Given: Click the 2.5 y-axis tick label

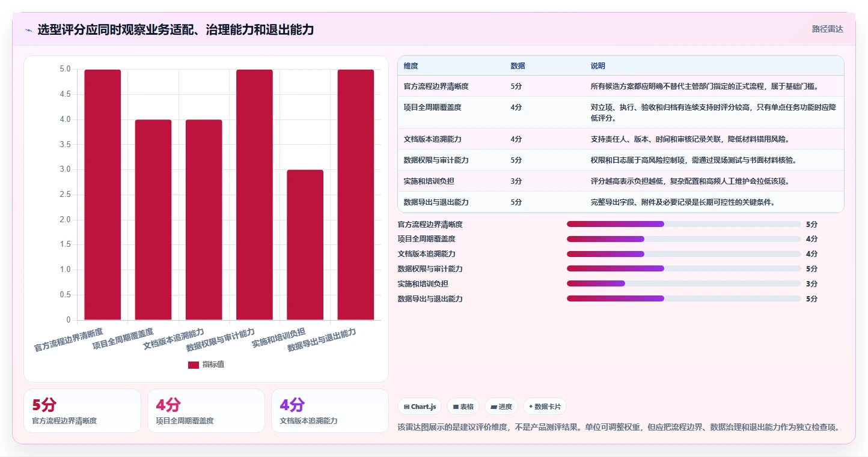Looking at the screenshot, I should pos(65,195).
